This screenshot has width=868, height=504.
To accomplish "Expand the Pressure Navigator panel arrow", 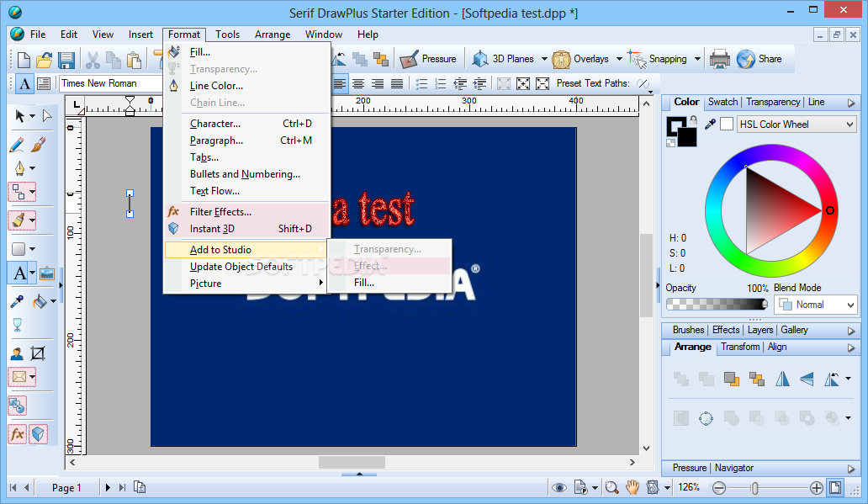I will pyautogui.click(x=851, y=469).
